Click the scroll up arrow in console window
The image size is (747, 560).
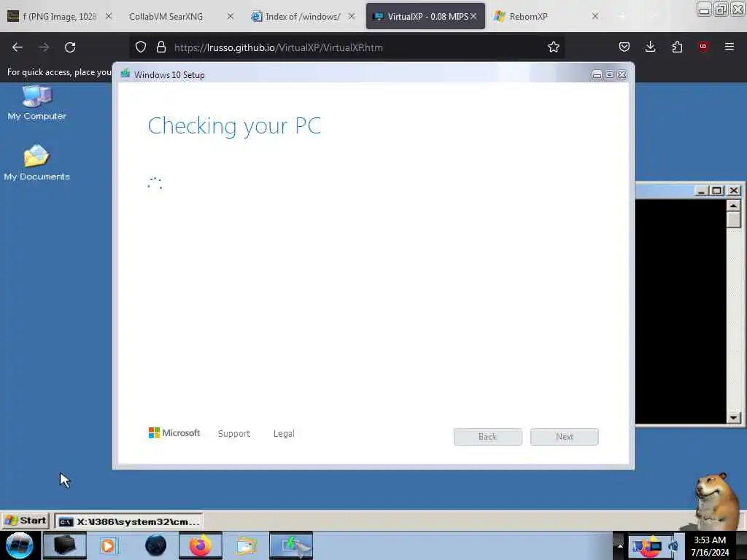pos(733,206)
